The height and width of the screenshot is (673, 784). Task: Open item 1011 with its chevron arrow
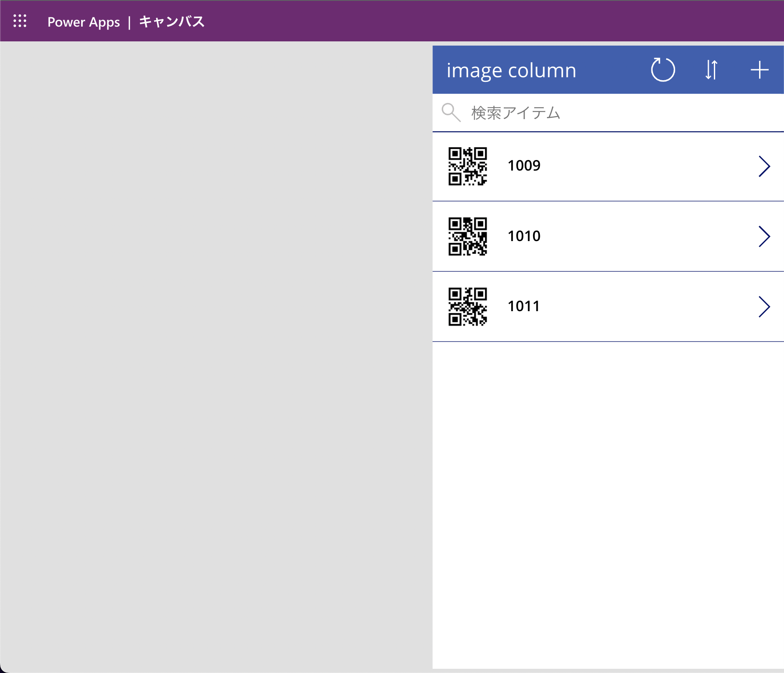coord(764,307)
